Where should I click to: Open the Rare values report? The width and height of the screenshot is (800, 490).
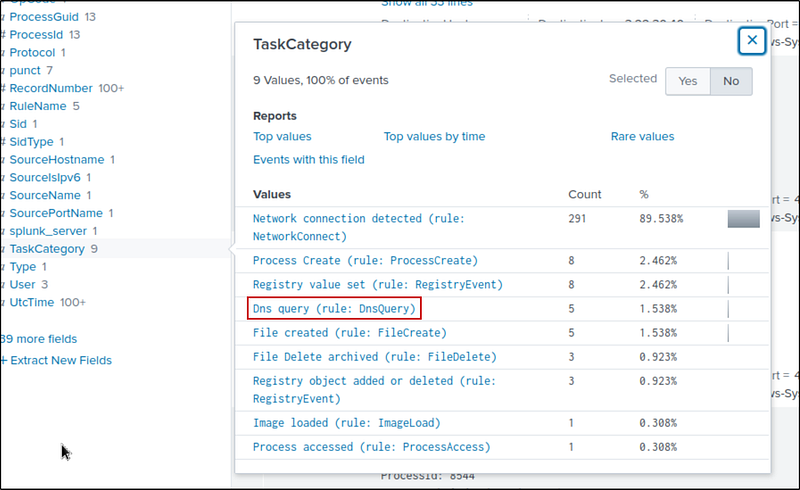pos(642,136)
